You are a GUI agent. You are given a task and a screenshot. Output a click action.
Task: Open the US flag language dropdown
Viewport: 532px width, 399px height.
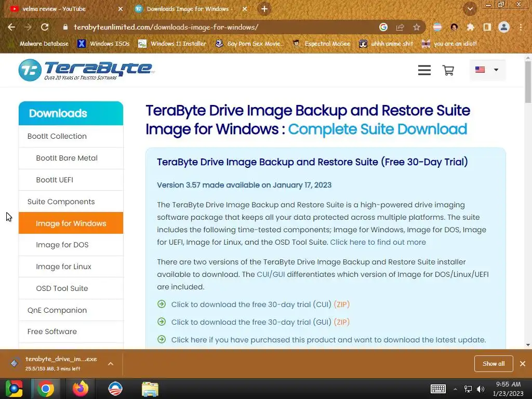487,70
